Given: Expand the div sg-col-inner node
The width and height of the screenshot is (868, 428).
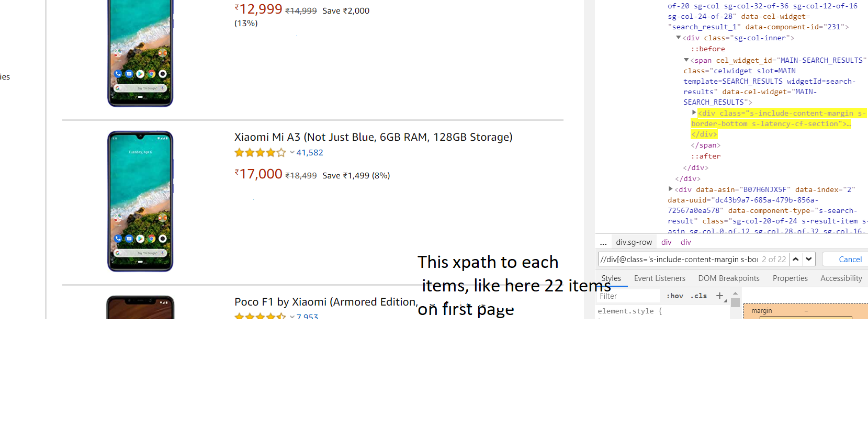Looking at the screenshot, I should pos(679,38).
